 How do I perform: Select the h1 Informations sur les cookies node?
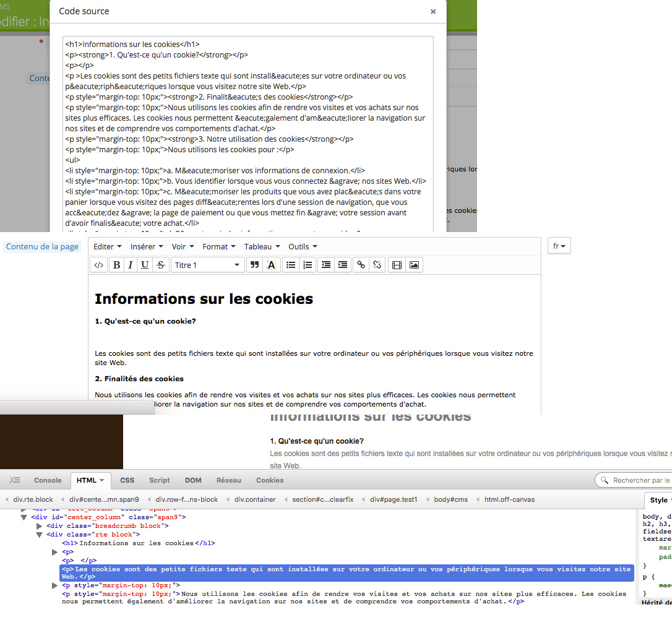(139, 543)
